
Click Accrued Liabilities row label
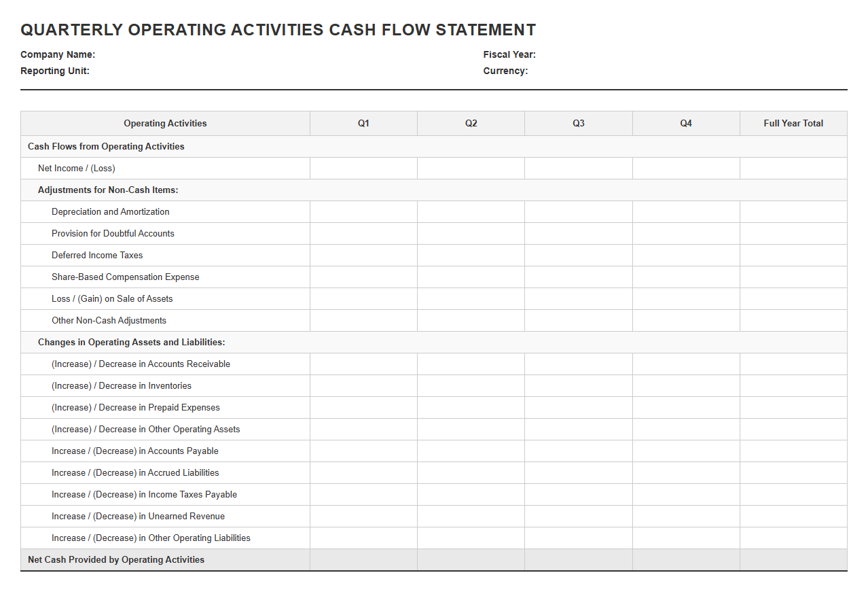[x=135, y=472]
